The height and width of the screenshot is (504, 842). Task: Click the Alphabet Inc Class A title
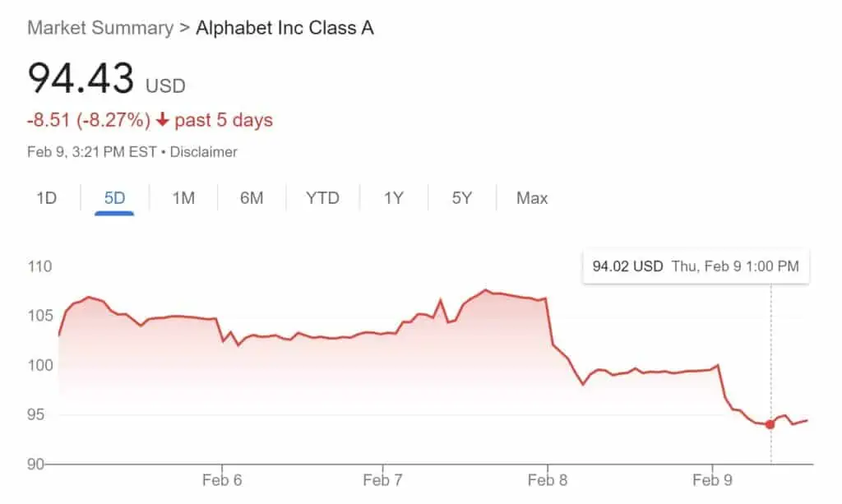pyautogui.click(x=285, y=28)
